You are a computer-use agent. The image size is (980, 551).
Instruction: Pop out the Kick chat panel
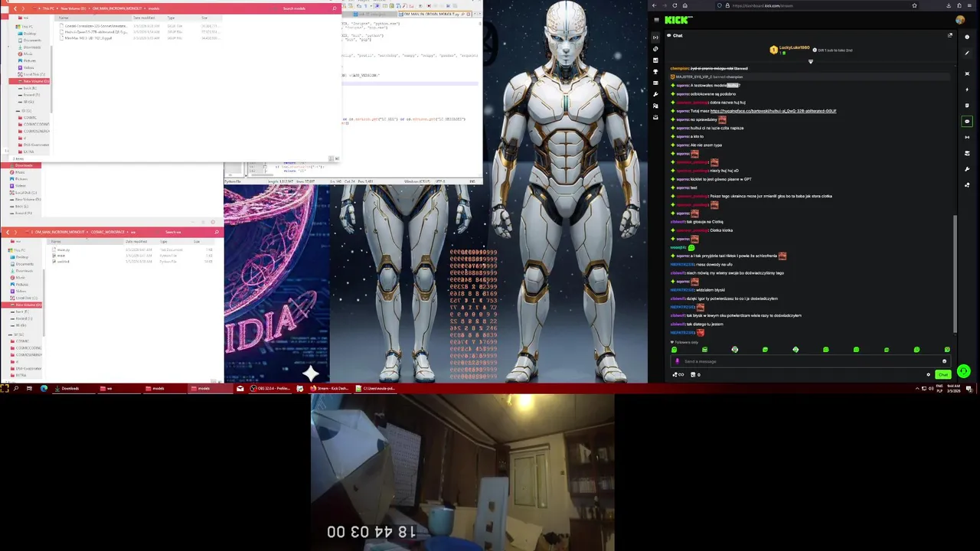950,35
